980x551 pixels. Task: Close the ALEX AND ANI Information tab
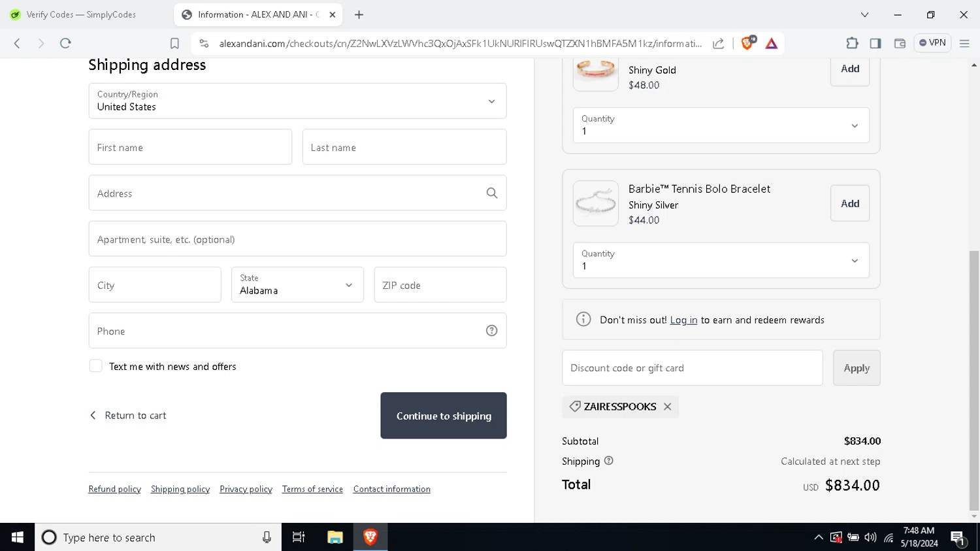click(333, 14)
